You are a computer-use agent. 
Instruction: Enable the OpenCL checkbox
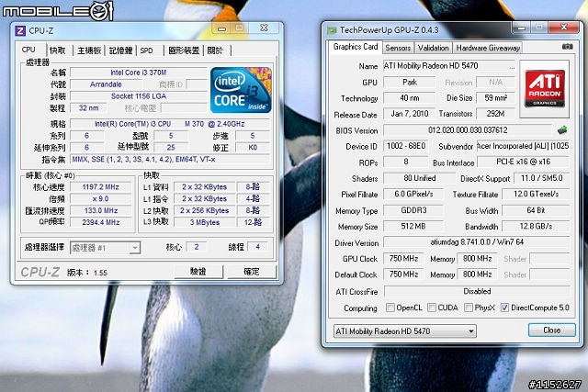pos(390,308)
